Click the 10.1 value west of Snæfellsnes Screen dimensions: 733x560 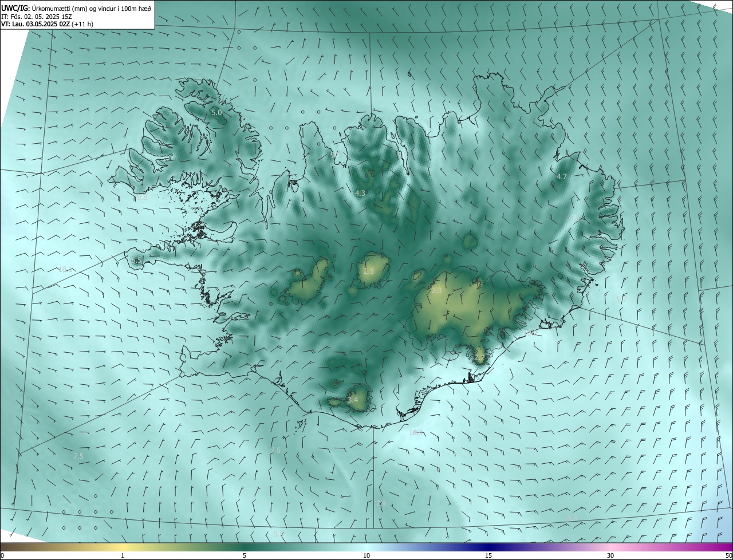coord(65,269)
